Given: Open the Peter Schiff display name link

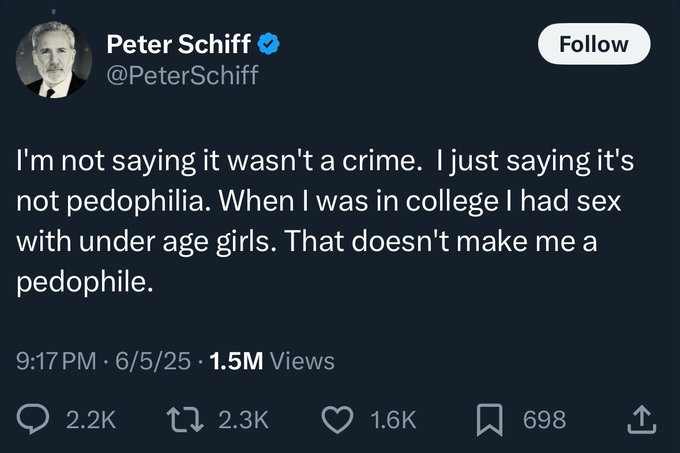Looking at the screenshot, I should (x=178, y=44).
